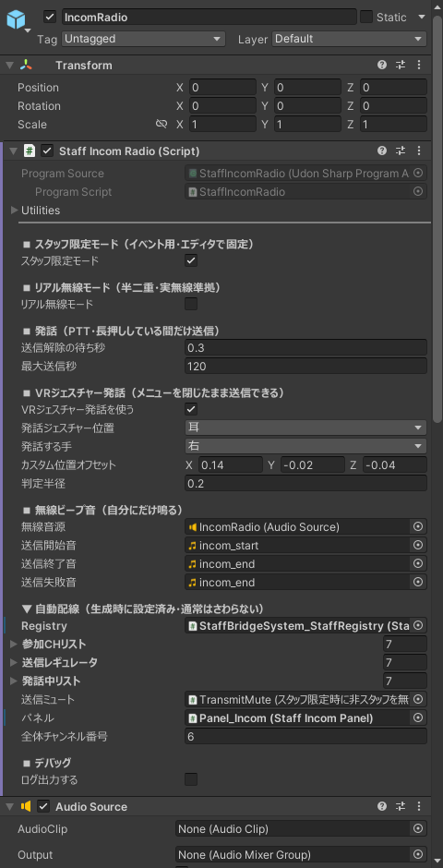Open Staff Incom Radio presets icon
Viewport: 443px width, 868px height.
[401, 151]
